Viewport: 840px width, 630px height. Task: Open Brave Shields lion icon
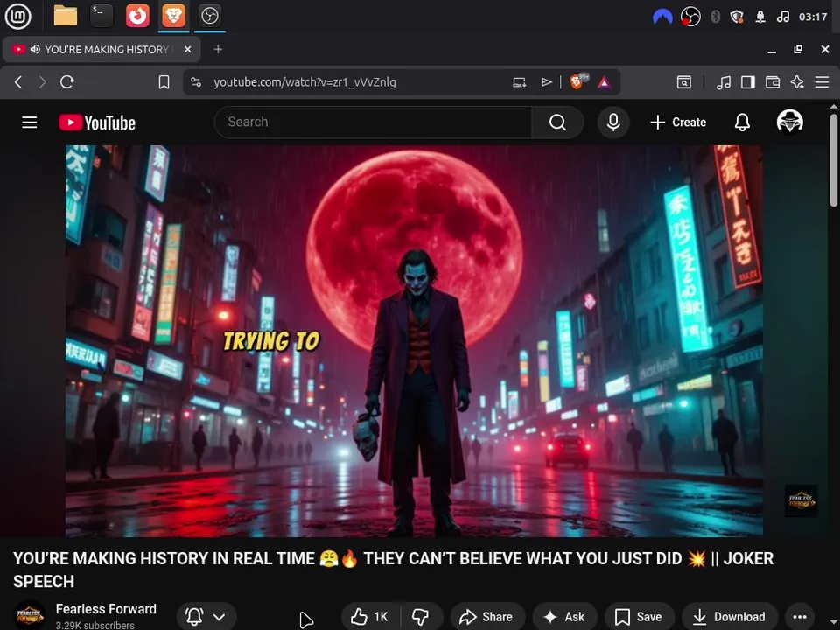point(578,81)
